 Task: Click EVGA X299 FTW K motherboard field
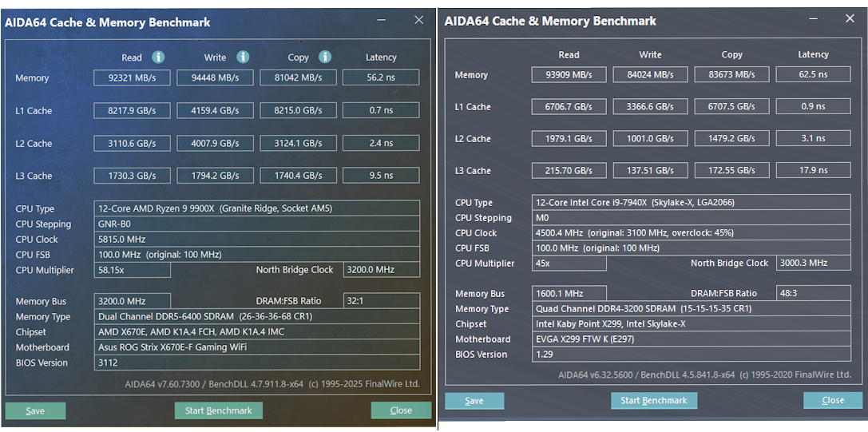pyautogui.click(x=692, y=339)
